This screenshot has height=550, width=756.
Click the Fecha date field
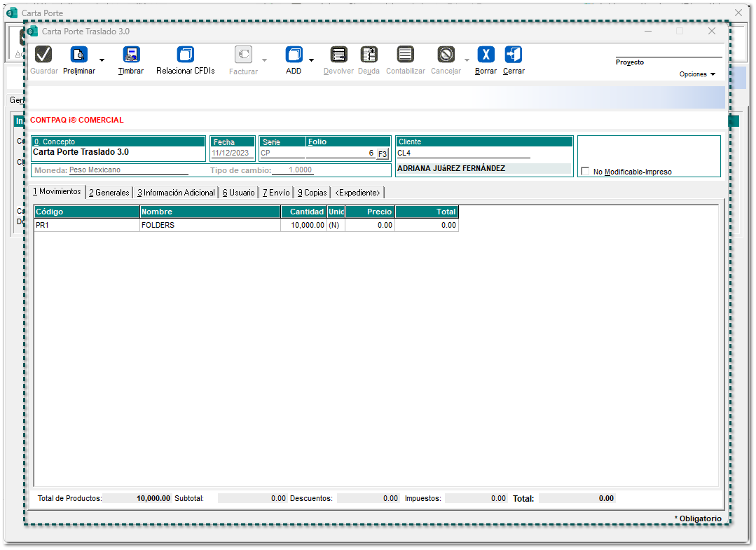point(231,153)
